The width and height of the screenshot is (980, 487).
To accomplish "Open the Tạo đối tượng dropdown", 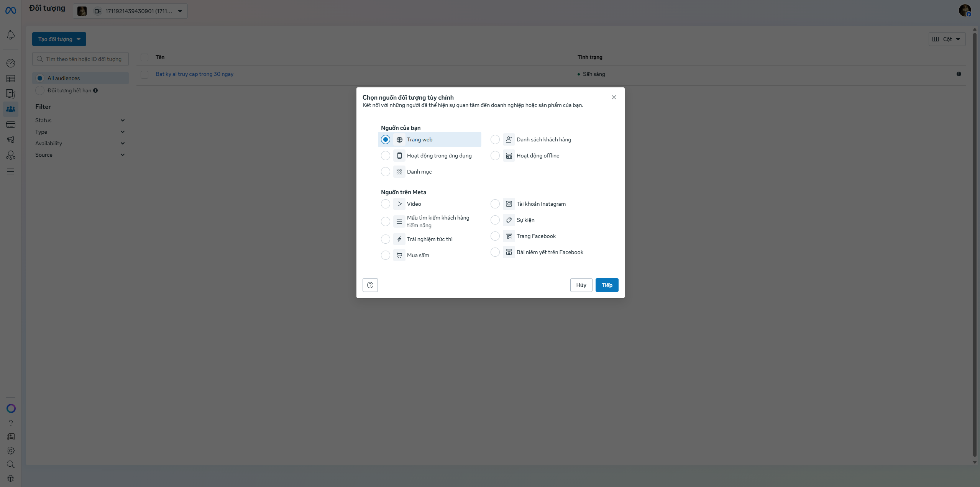I will click(59, 39).
